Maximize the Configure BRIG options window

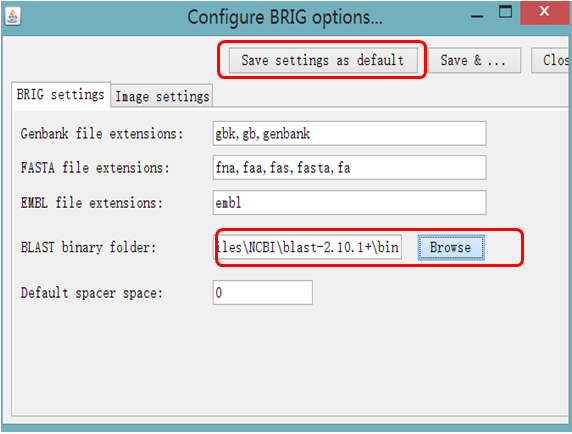point(505,12)
